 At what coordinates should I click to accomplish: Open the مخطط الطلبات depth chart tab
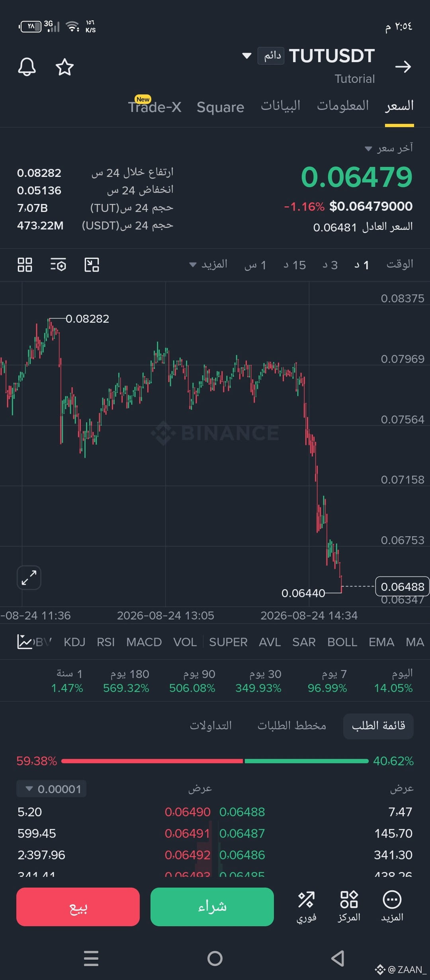(x=292, y=726)
